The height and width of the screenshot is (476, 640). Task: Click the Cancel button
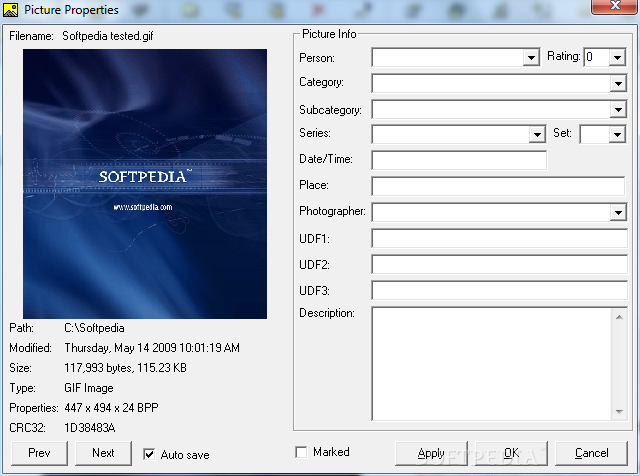pos(591,453)
